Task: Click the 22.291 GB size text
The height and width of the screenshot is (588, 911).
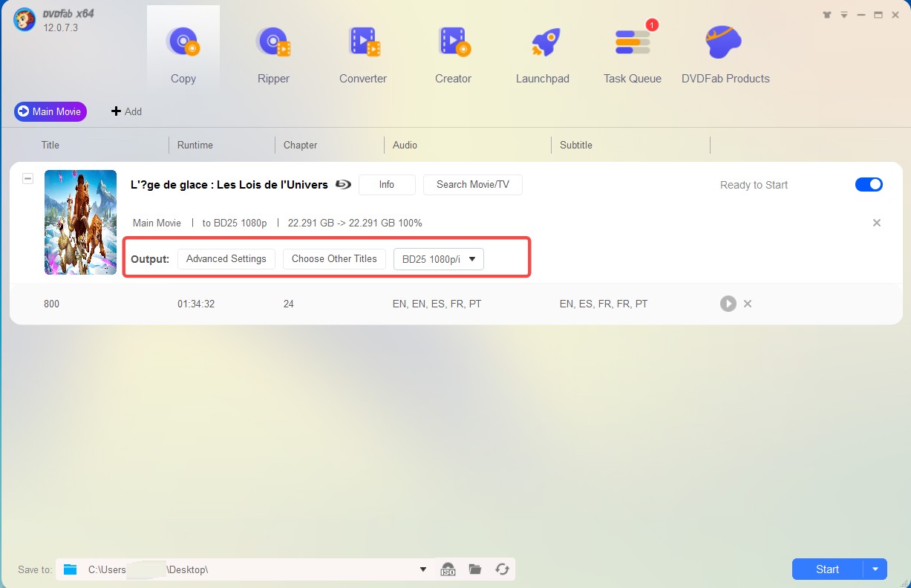Action: pos(355,223)
